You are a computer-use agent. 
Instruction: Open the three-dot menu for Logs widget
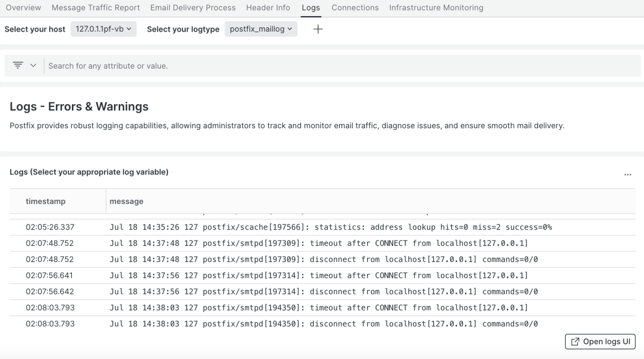pyautogui.click(x=627, y=174)
